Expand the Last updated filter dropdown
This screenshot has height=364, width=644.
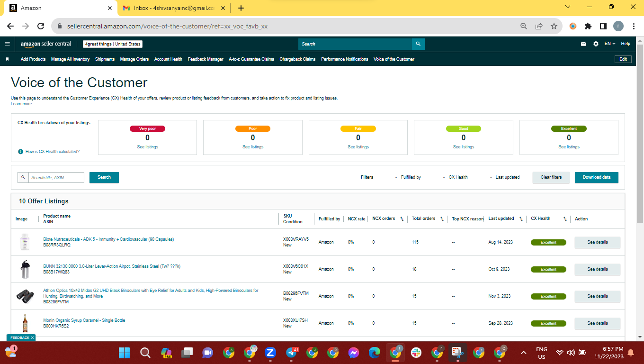click(505, 177)
